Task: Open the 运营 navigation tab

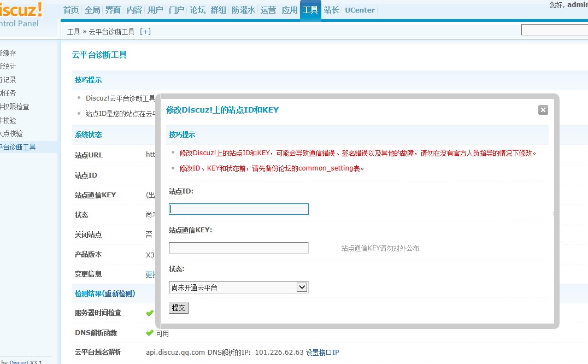Action: (268, 10)
